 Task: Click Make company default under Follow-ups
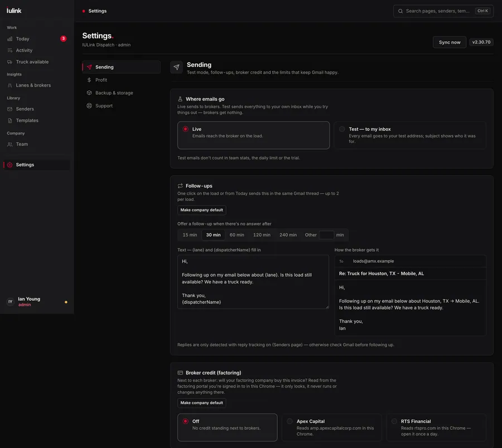click(x=202, y=210)
